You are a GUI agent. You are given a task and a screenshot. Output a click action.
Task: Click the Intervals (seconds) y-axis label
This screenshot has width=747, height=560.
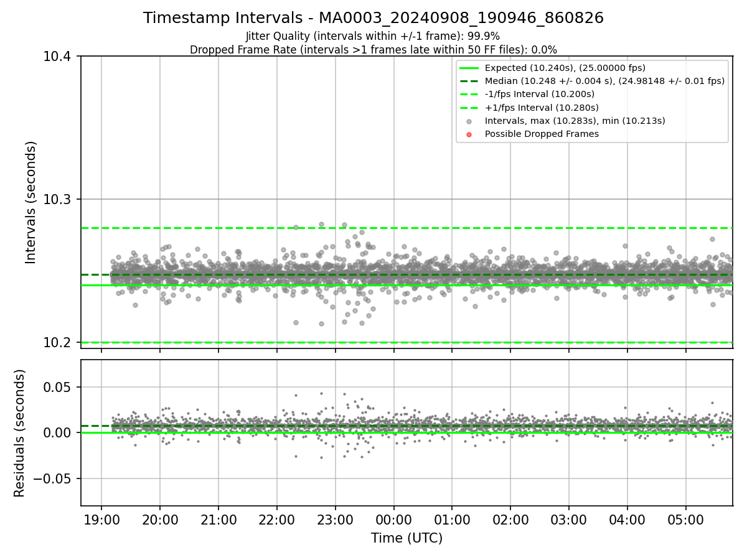[31, 202]
